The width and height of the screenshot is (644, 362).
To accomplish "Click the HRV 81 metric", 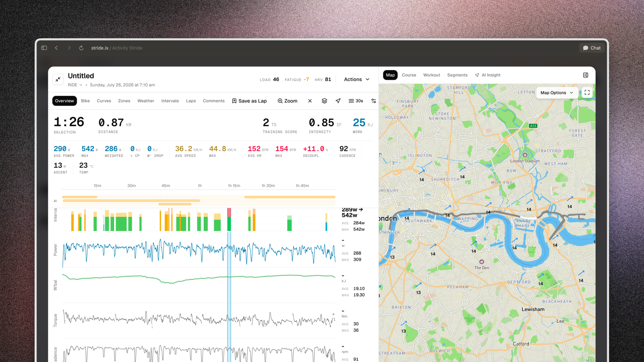I will click(x=323, y=79).
